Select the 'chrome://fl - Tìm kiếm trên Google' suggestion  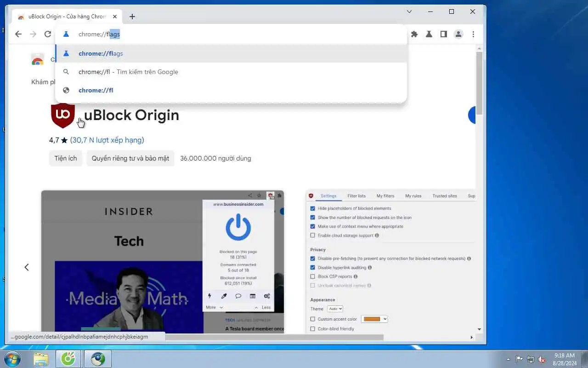coord(231,72)
